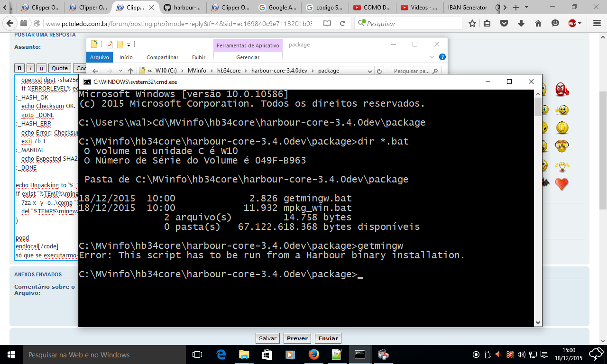Switch to the Exibir ribbon tab
The width and height of the screenshot is (607, 364).
[x=199, y=57]
